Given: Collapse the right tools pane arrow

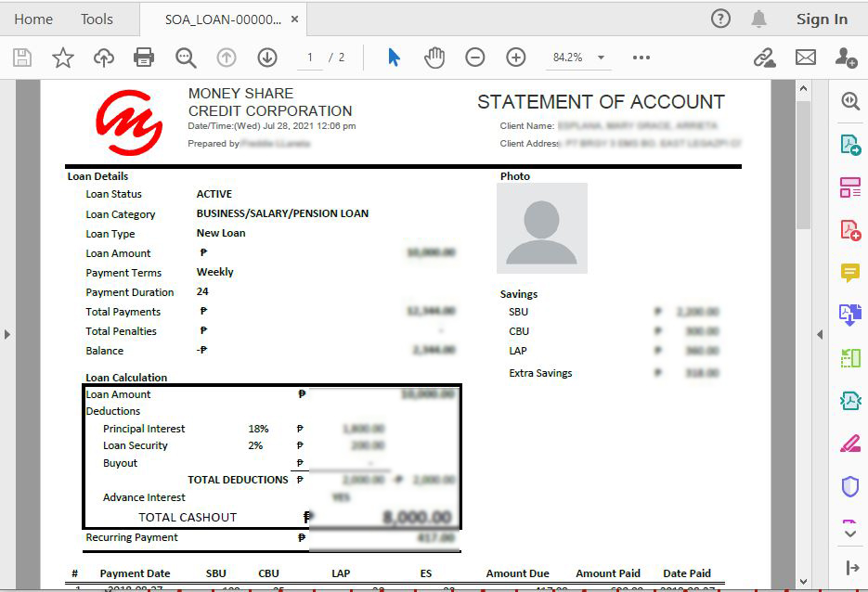Looking at the screenshot, I should (852, 568).
